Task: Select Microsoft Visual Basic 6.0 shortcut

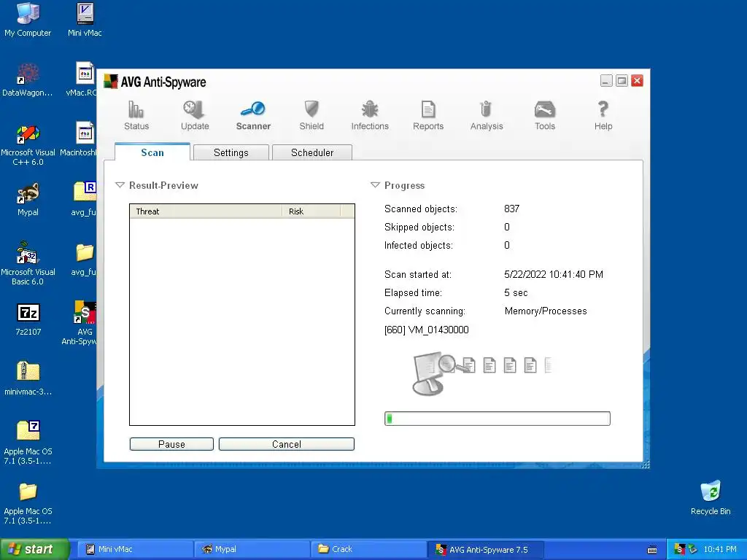Action: (28, 263)
